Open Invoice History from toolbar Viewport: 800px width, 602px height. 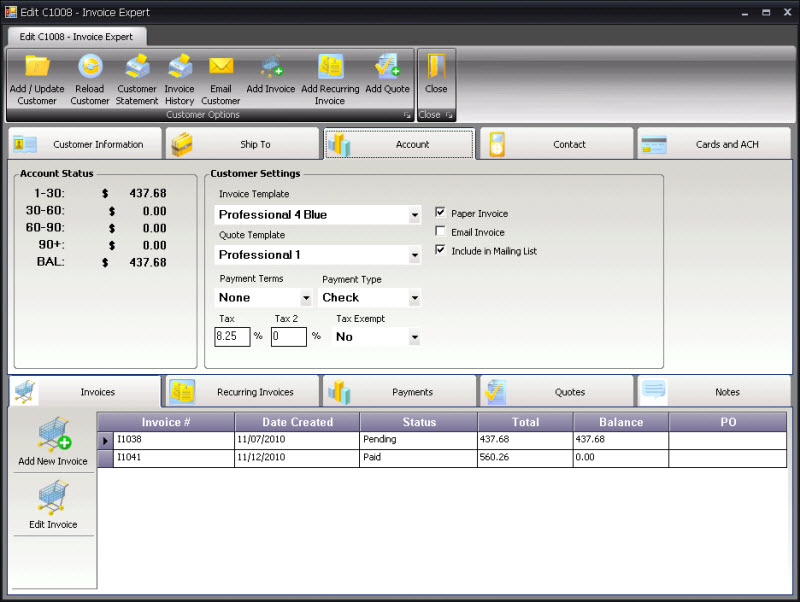pyautogui.click(x=180, y=67)
